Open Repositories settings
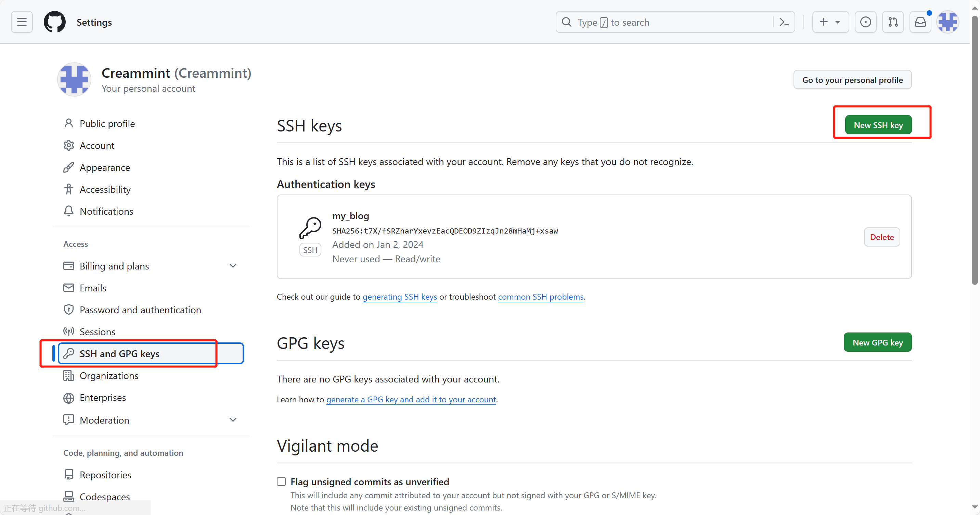The width and height of the screenshot is (980, 515). pos(151,475)
